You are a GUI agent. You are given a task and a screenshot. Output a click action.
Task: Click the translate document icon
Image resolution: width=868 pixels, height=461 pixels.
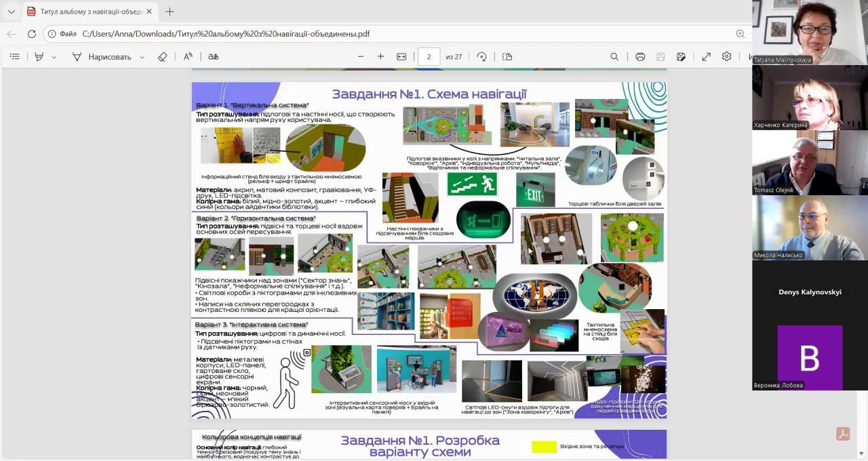[x=213, y=57]
